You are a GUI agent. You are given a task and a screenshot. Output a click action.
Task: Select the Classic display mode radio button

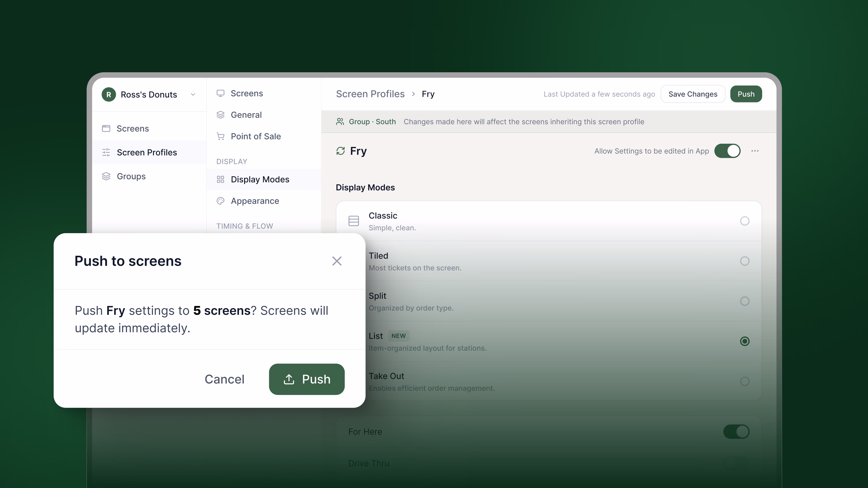[745, 221]
